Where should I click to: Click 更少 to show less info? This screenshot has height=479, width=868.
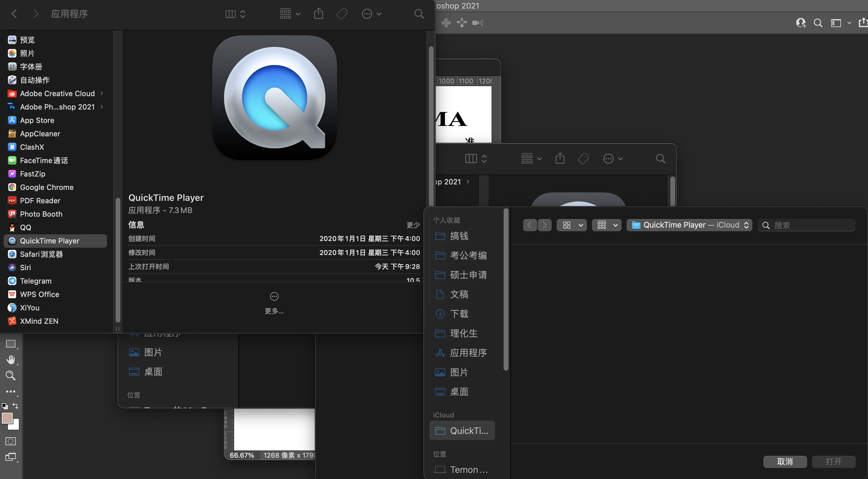pyautogui.click(x=413, y=225)
